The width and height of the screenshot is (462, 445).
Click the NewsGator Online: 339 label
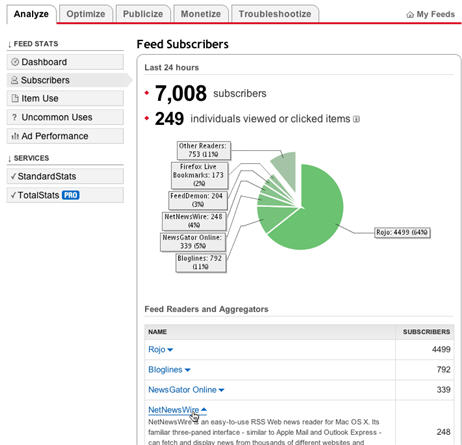[x=193, y=242]
